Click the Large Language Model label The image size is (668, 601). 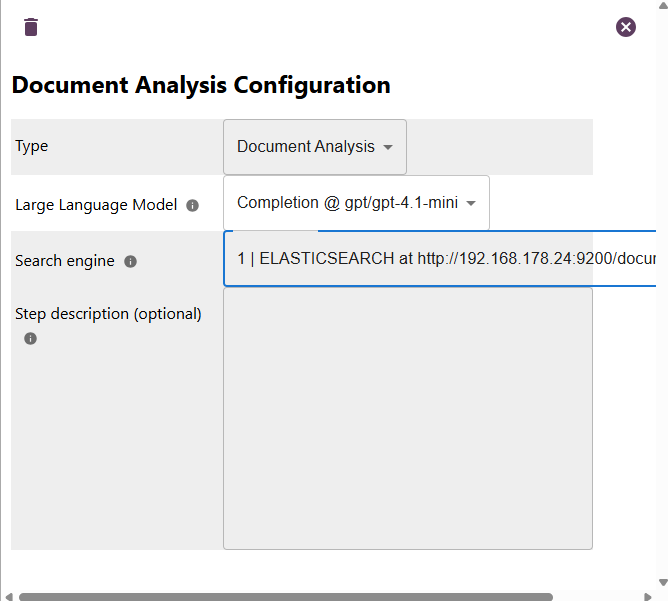[x=96, y=205]
